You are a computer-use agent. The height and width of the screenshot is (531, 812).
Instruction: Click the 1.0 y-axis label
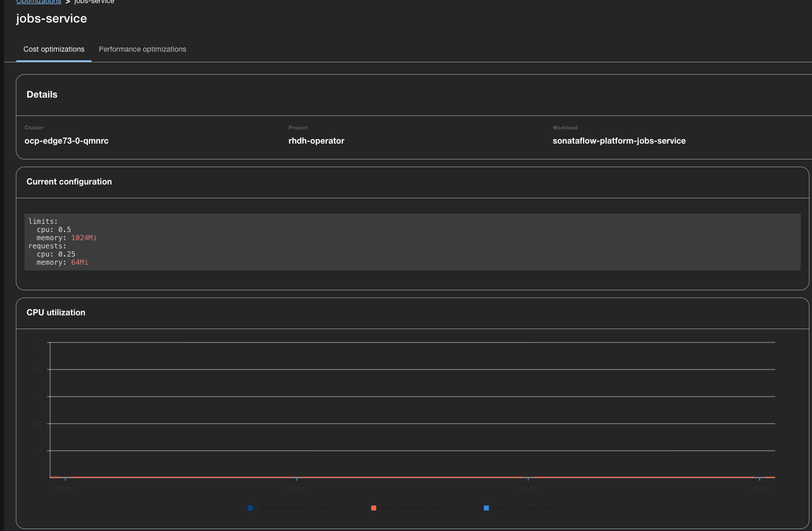click(x=38, y=342)
